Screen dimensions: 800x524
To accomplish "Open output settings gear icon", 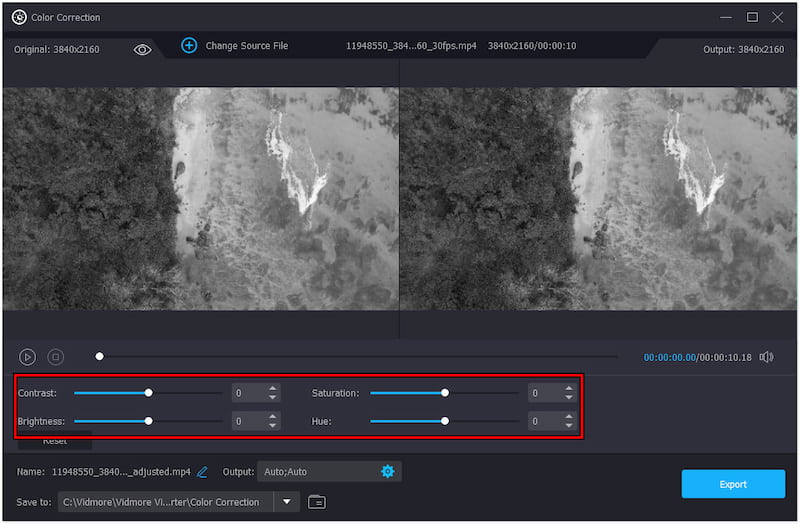I will click(x=388, y=471).
